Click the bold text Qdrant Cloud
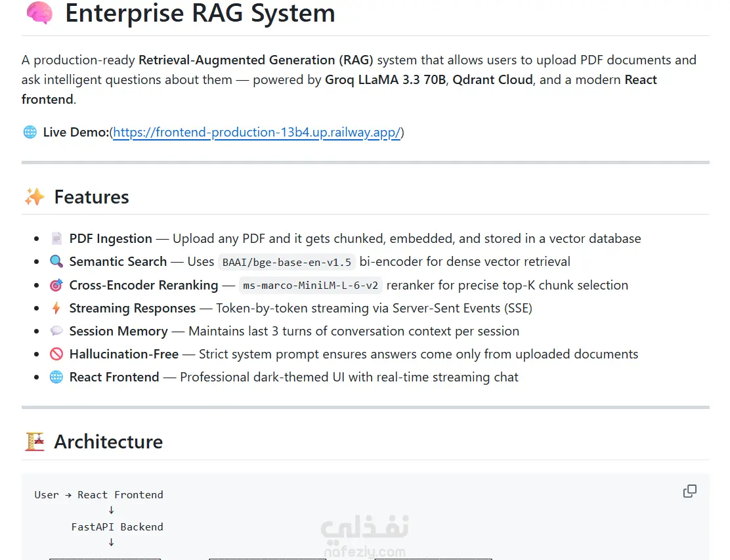This screenshot has height=560, width=730. (492, 79)
